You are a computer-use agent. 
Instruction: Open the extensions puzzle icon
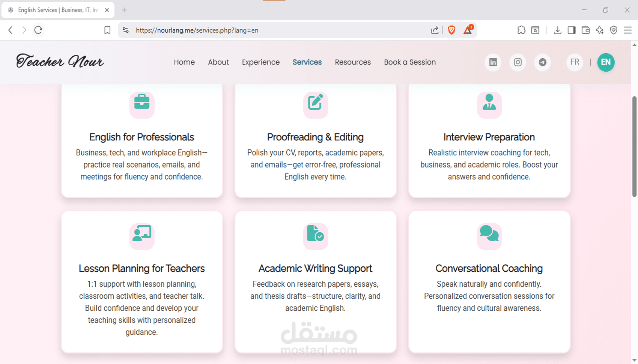point(521,30)
